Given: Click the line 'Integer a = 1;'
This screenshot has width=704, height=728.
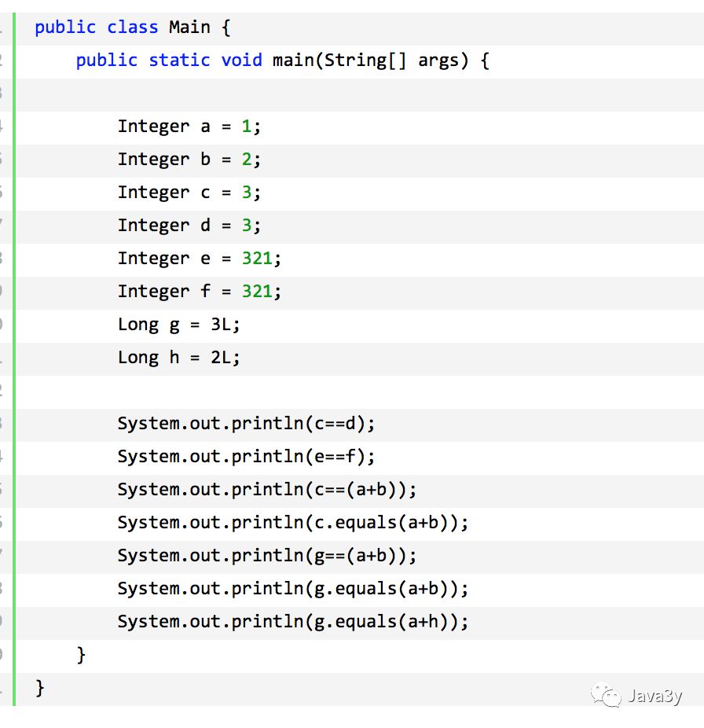Looking at the screenshot, I should pyautogui.click(x=189, y=127).
